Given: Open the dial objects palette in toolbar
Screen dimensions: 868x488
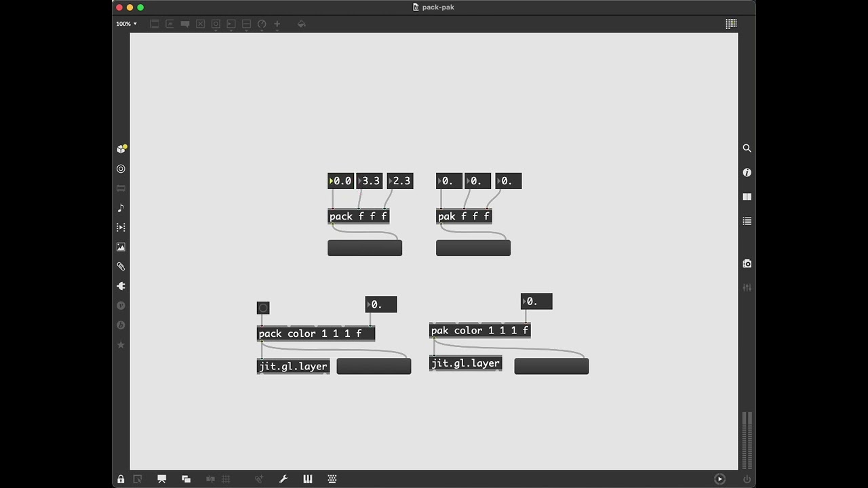Looking at the screenshot, I should pos(262,24).
